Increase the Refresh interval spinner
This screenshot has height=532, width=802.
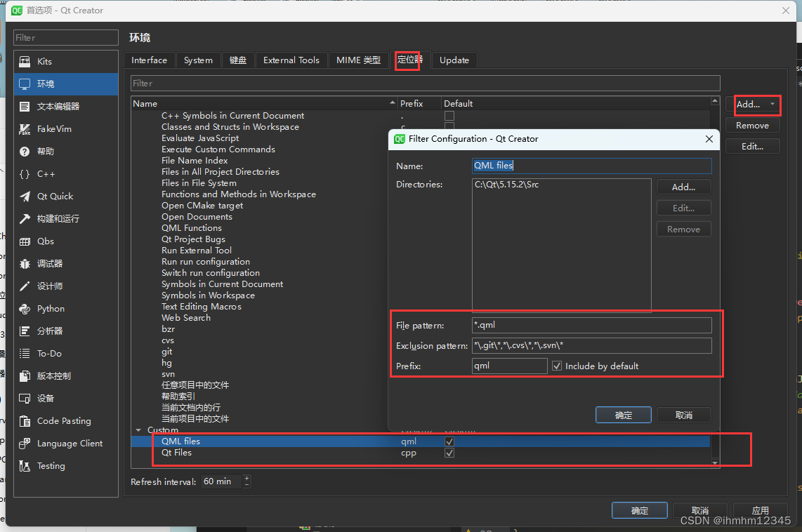click(x=247, y=479)
